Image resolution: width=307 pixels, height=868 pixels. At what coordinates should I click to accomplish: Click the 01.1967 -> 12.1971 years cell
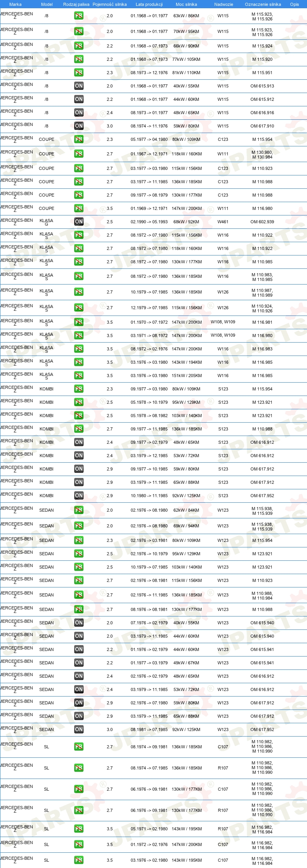click(149, 154)
